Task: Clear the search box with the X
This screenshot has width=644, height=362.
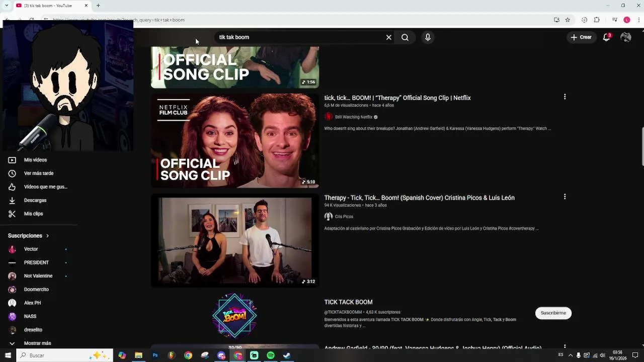Action: pyautogui.click(x=388, y=37)
